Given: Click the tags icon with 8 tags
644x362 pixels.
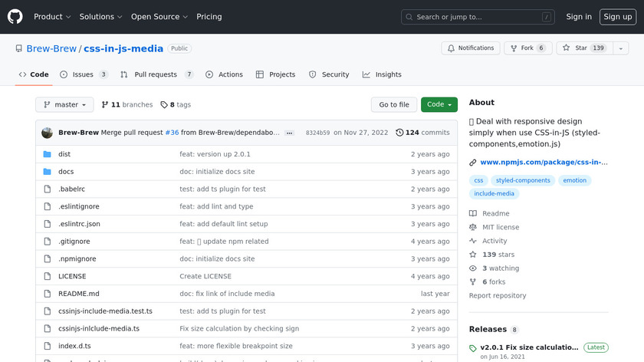Looking at the screenshot, I should pyautogui.click(x=164, y=105).
